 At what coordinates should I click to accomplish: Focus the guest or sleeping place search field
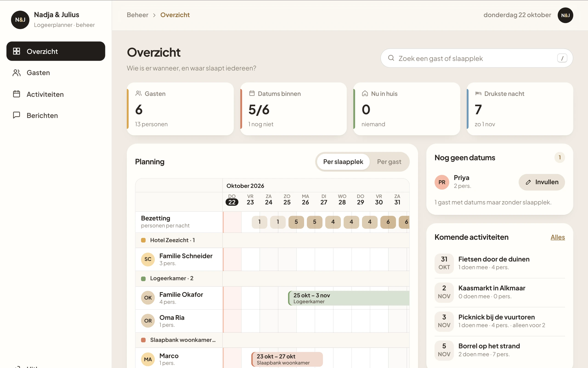tap(476, 58)
